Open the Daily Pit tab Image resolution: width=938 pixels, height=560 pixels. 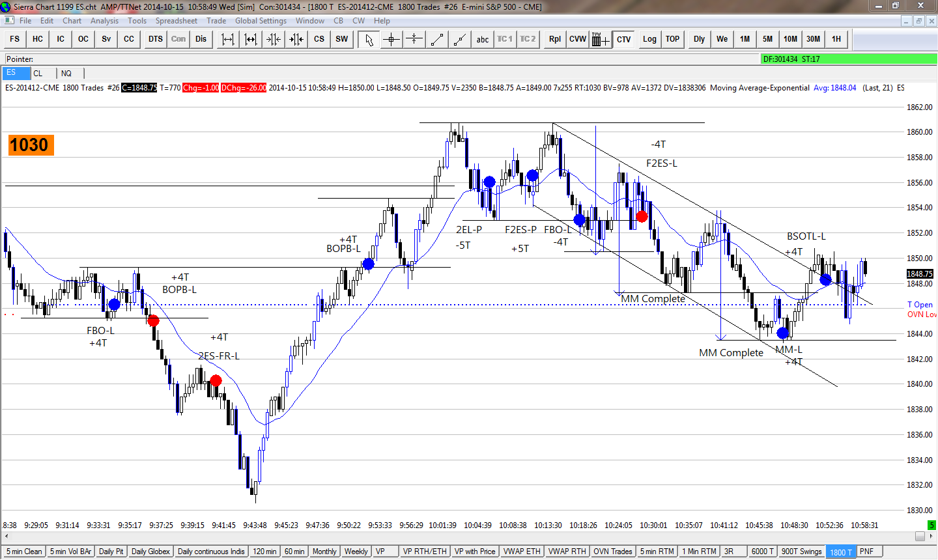point(111,552)
